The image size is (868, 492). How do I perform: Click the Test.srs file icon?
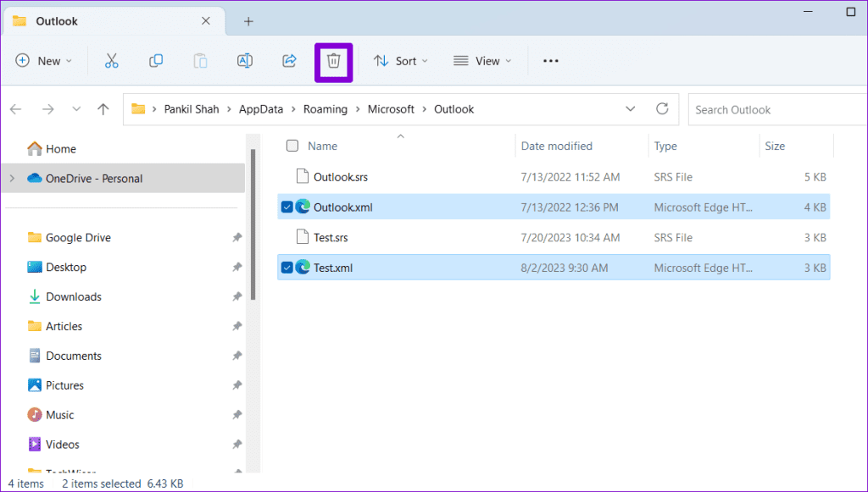pos(302,236)
